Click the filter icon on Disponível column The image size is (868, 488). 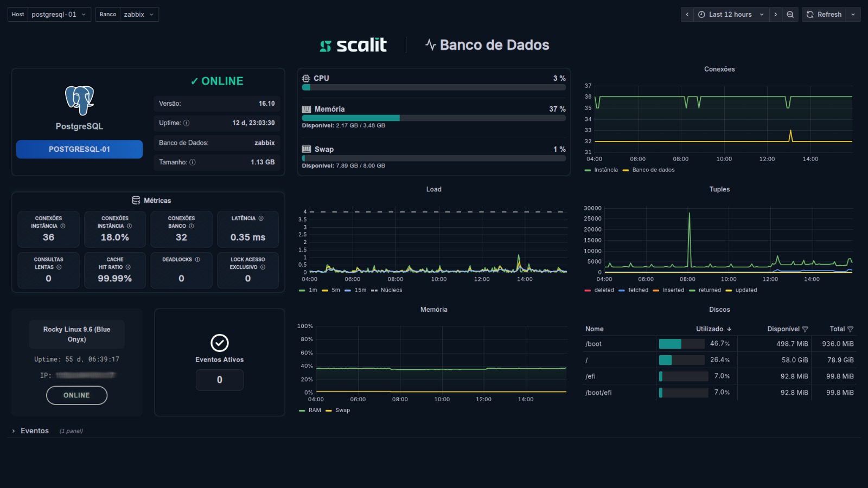coord(805,329)
